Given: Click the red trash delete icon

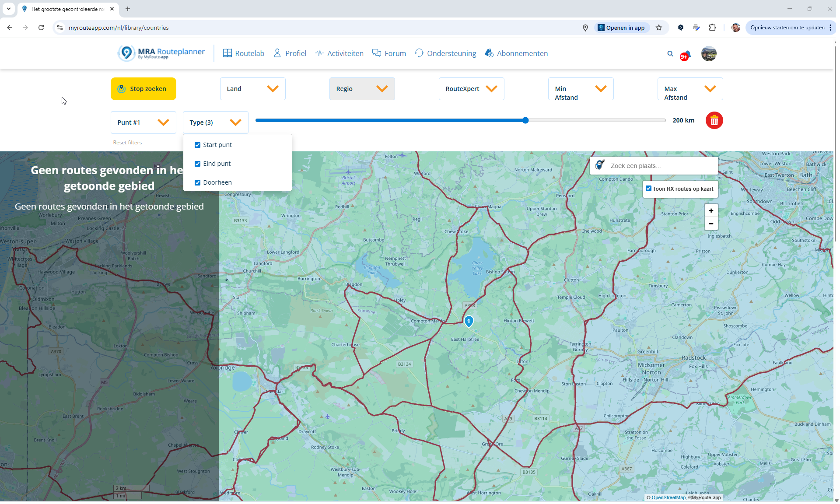Looking at the screenshot, I should pyautogui.click(x=714, y=120).
